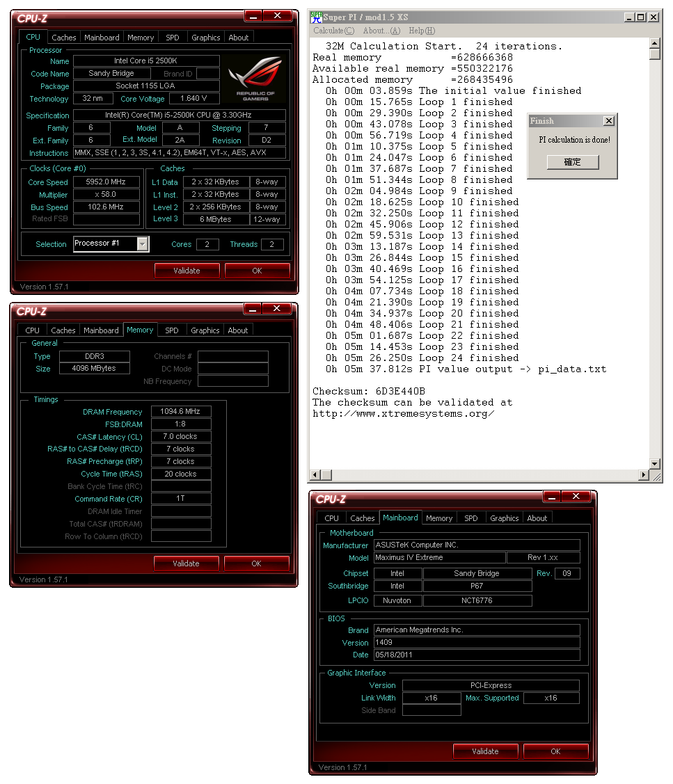Open Graphics tab in top CPU-Z window
This screenshot has height=784, width=673.
[x=205, y=38]
